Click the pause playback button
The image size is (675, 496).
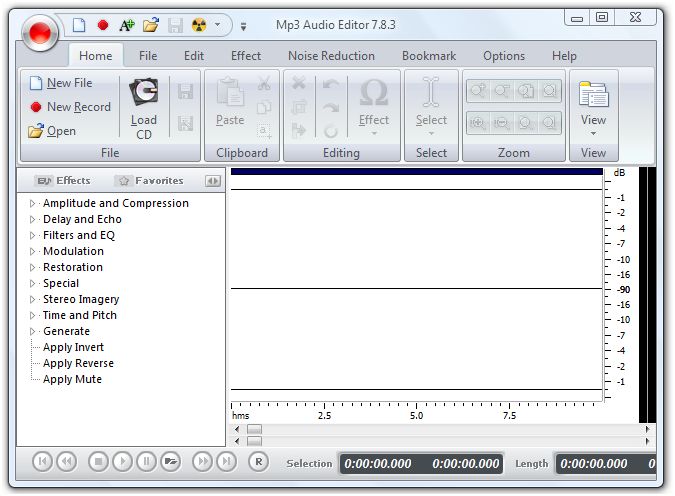click(146, 462)
